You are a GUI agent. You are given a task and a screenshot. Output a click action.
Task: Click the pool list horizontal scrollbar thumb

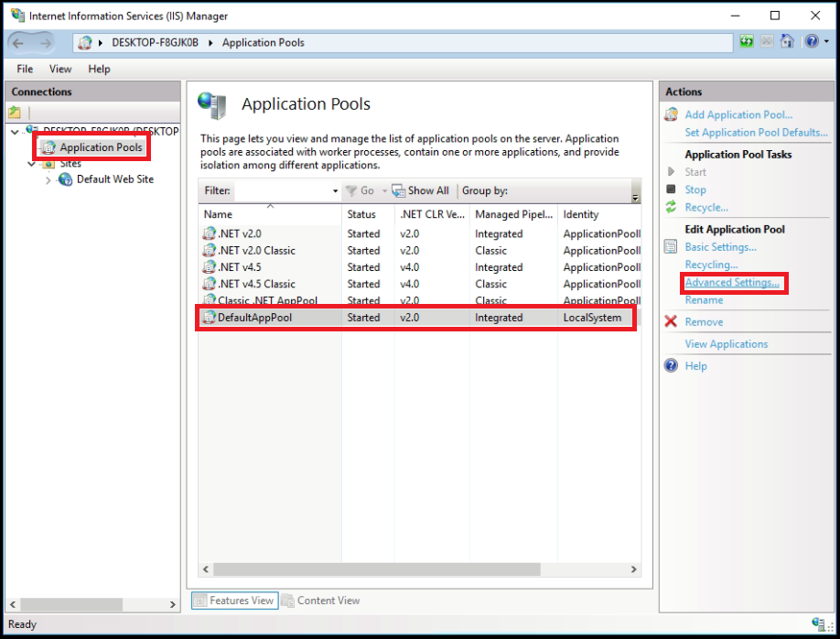tap(377, 569)
